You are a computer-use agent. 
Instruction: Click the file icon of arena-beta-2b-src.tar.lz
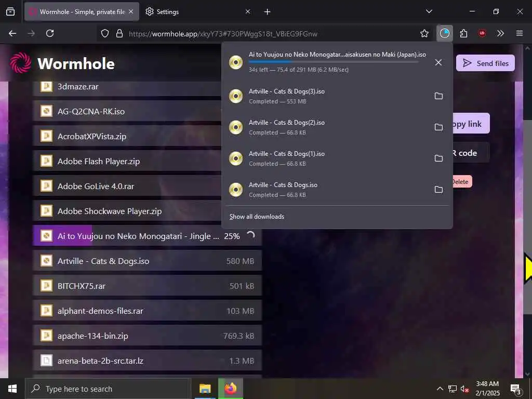pos(46,361)
